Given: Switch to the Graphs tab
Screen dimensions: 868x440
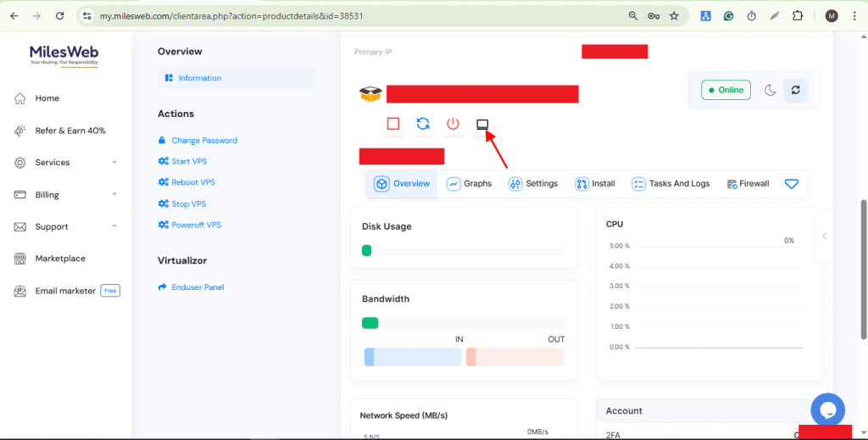Looking at the screenshot, I should 470,184.
